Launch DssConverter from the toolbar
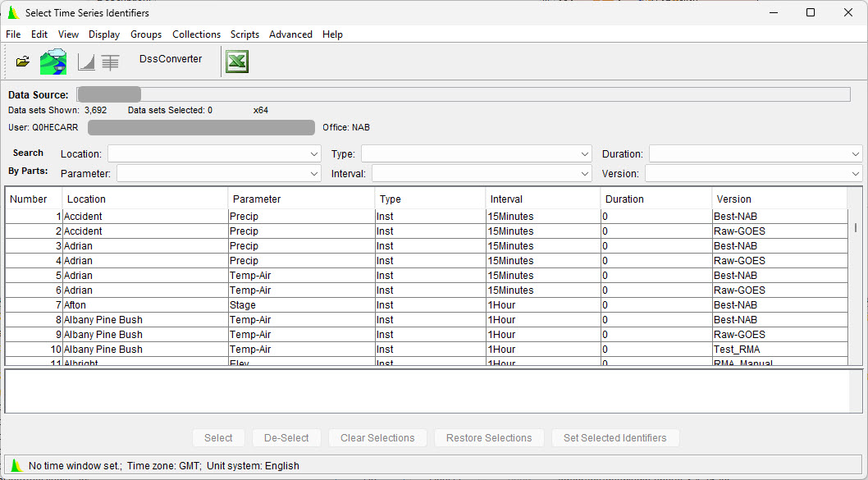 [x=171, y=59]
